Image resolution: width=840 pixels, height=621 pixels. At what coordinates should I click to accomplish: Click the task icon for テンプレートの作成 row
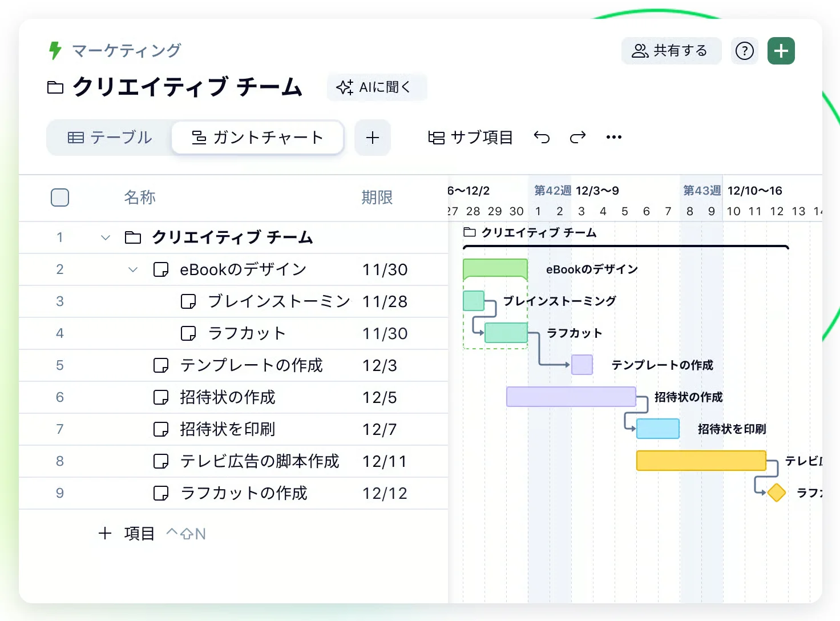[x=161, y=365]
